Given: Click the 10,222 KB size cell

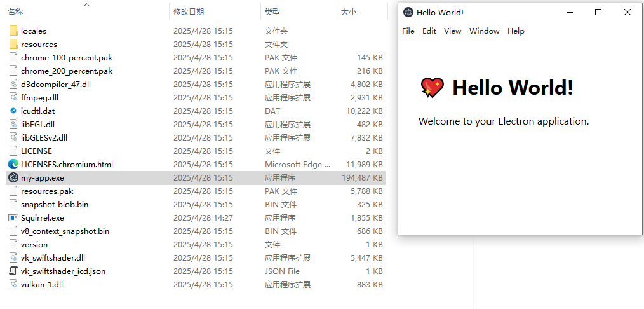Looking at the screenshot, I should pos(365,111).
